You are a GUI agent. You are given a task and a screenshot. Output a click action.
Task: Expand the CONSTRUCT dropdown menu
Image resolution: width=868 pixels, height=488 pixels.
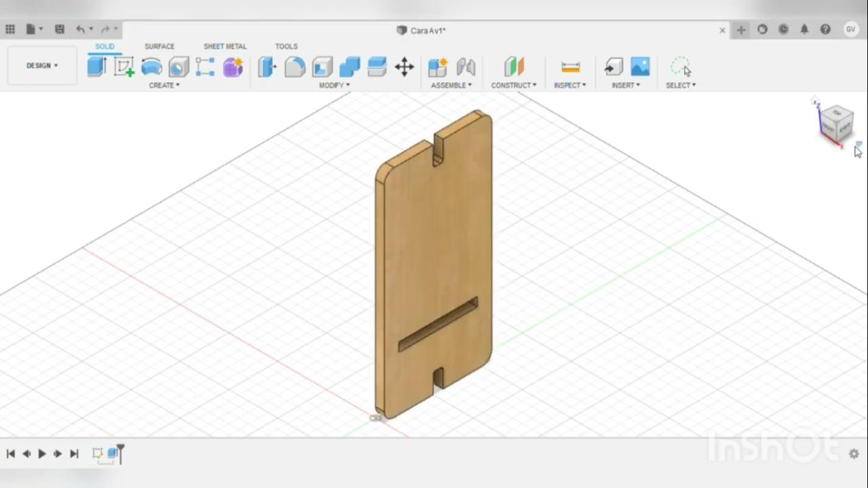coord(514,86)
